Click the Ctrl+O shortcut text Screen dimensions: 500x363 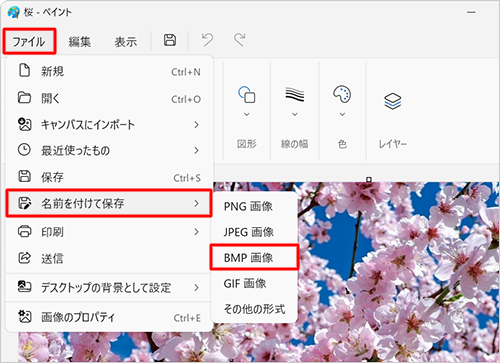186,99
